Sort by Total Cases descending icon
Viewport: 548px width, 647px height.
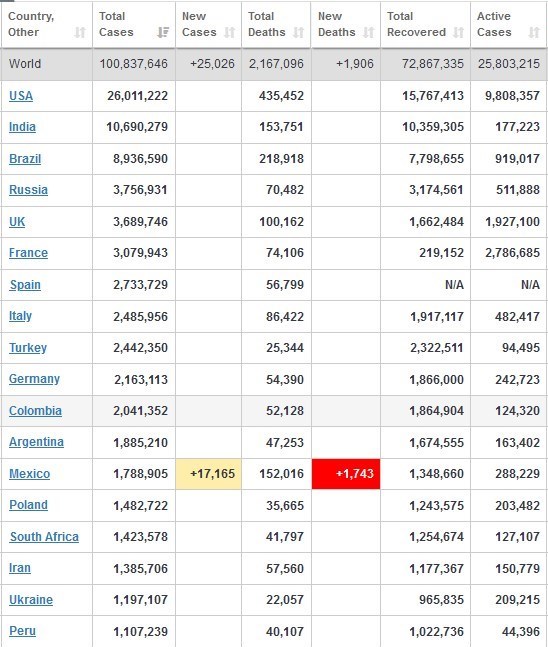point(163,32)
